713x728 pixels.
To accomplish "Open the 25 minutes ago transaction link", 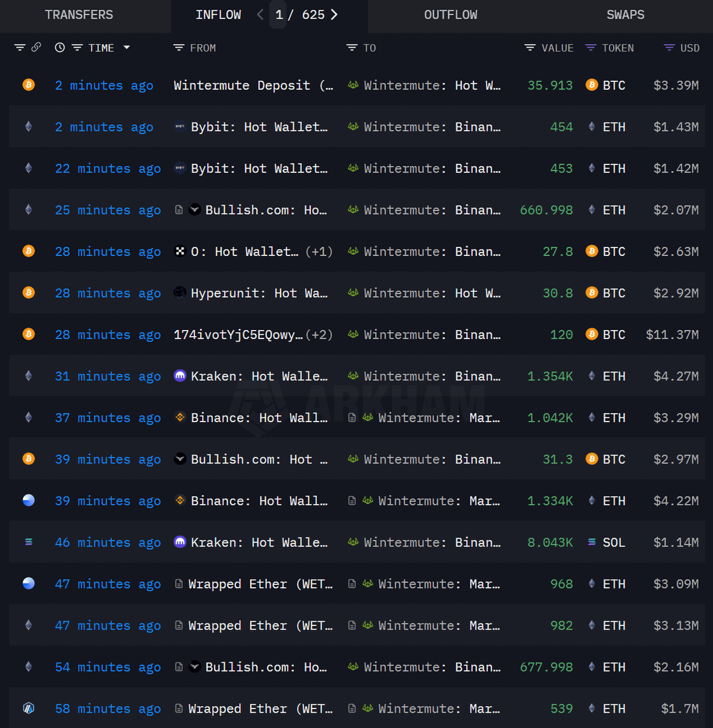I will pyautogui.click(x=108, y=211).
